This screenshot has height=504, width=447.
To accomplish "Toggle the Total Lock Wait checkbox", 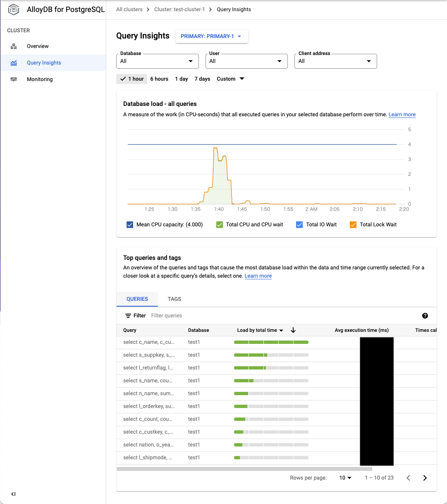I will coord(353,225).
